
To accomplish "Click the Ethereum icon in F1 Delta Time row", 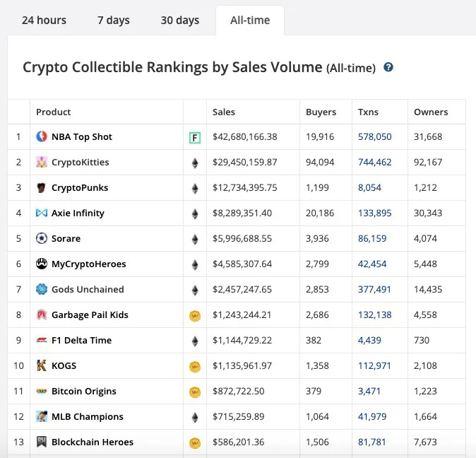I will tap(195, 341).
